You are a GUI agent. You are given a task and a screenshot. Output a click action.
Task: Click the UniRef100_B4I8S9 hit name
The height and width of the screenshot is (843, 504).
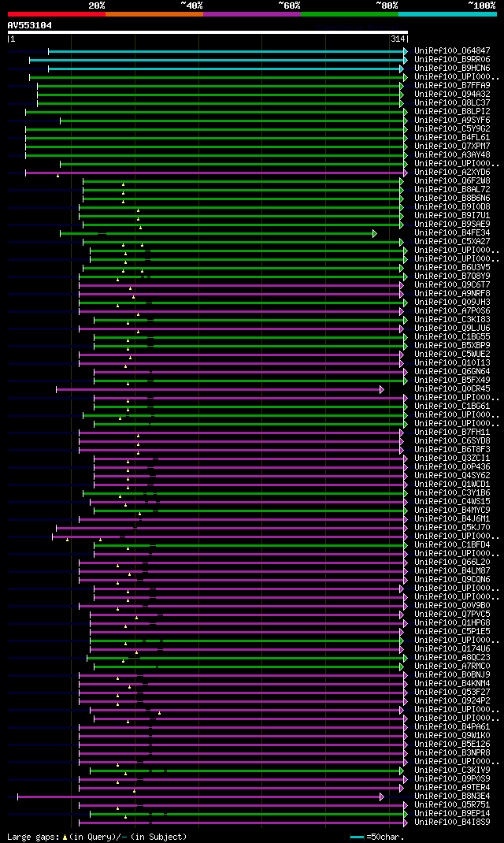tap(452, 822)
